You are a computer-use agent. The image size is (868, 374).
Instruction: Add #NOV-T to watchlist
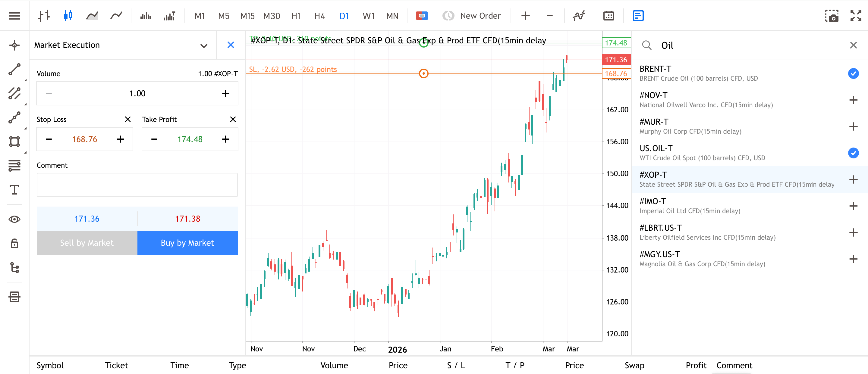[x=853, y=100]
